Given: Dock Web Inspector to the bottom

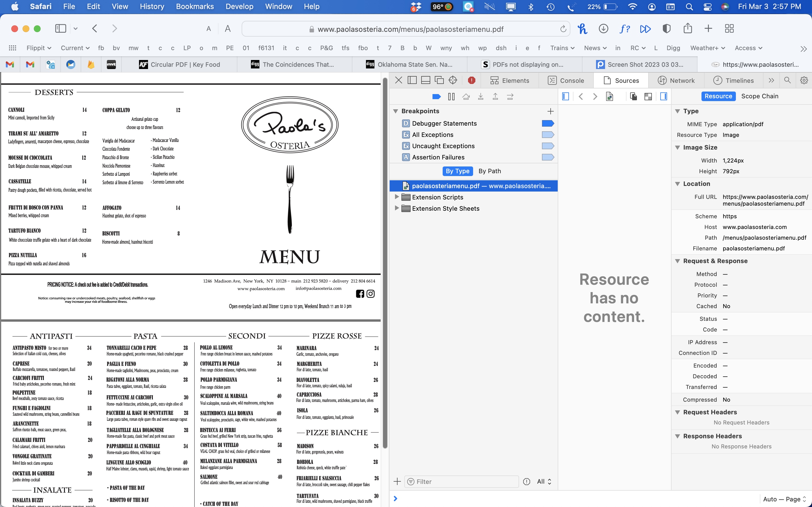Looking at the screenshot, I should pos(425,80).
